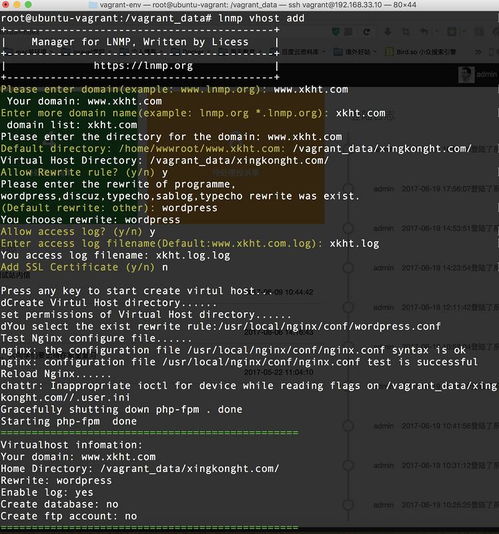Viewport: 499px width, 534px height.
Task: Click 'You access log filename: xkht.log.log'
Action: (x=115, y=255)
